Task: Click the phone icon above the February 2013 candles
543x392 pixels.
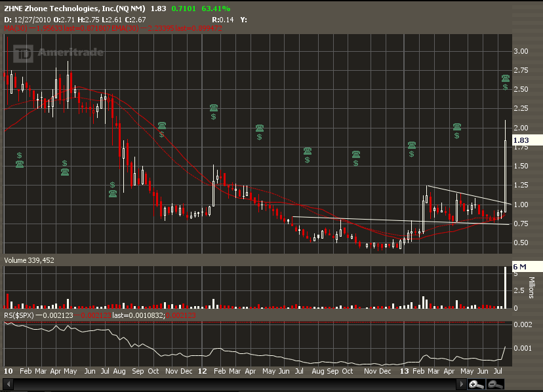Action: [x=412, y=146]
